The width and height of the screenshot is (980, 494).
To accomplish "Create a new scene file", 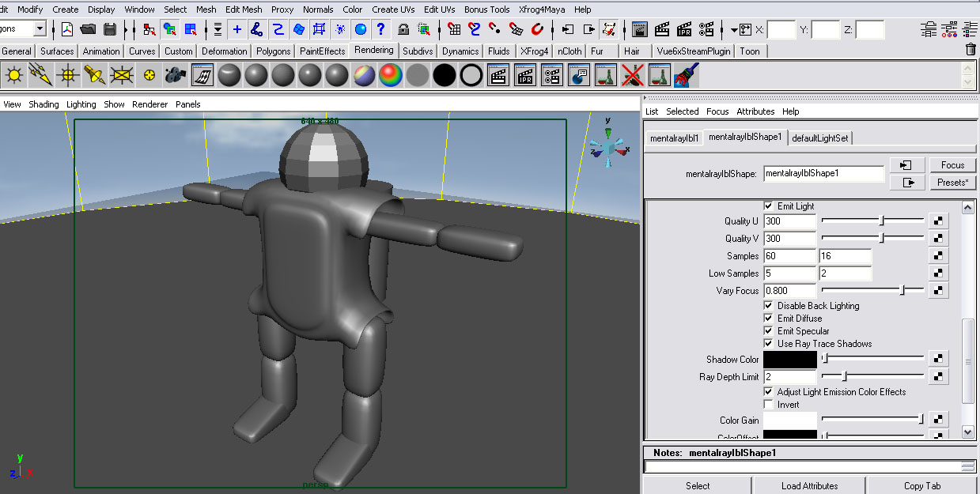I will tap(67, 30).
